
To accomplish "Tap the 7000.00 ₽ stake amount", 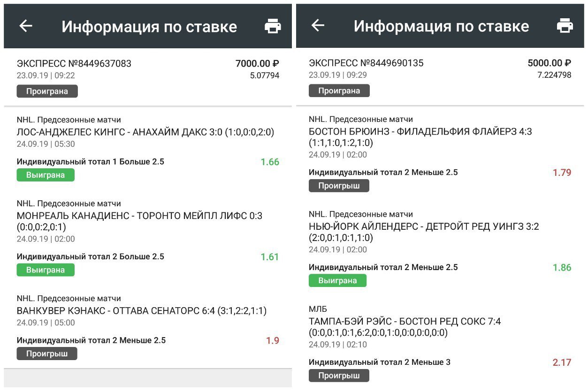I will (257, 63).
